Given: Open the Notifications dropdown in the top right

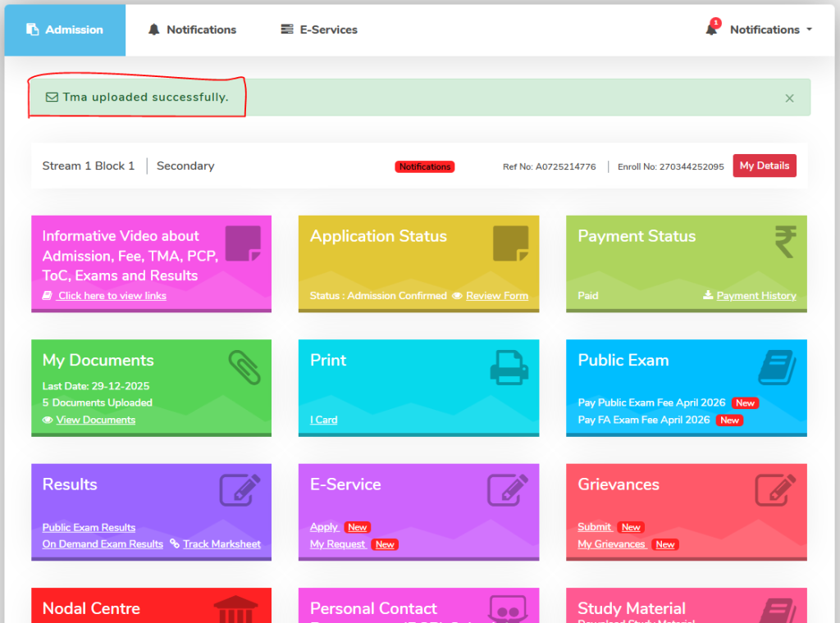Looking at the screenshot, I should pos(765,29).
